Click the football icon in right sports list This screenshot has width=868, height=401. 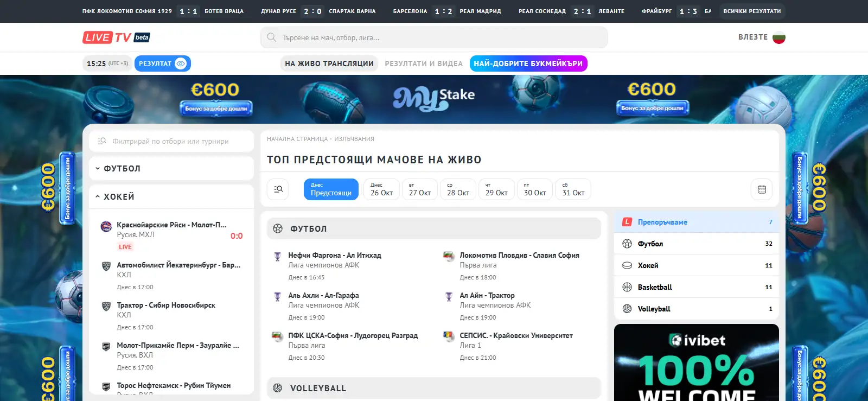tap(627, 244)
